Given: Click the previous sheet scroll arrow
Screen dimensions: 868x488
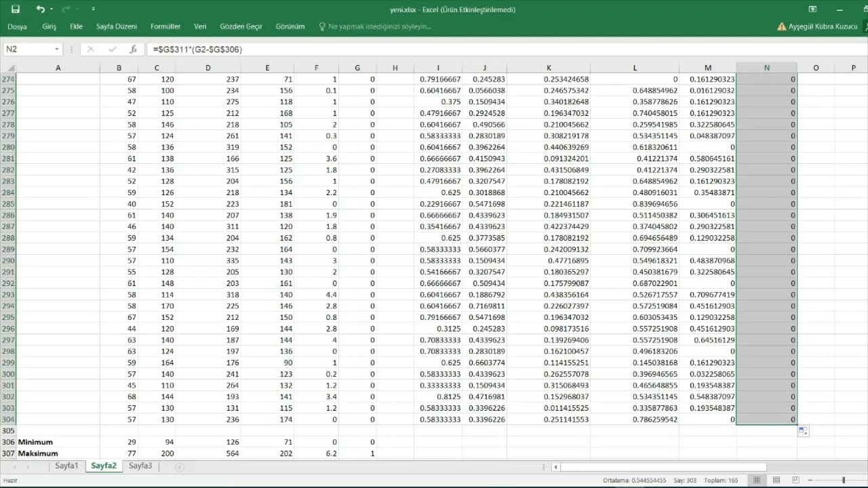Looking at the screenshot, I should point(15,467).
